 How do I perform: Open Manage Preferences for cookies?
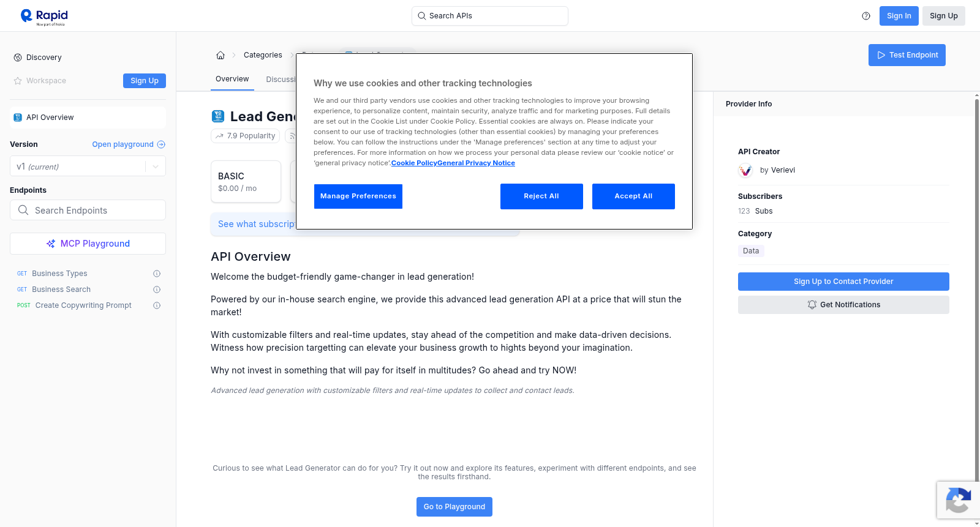point(358,196)
